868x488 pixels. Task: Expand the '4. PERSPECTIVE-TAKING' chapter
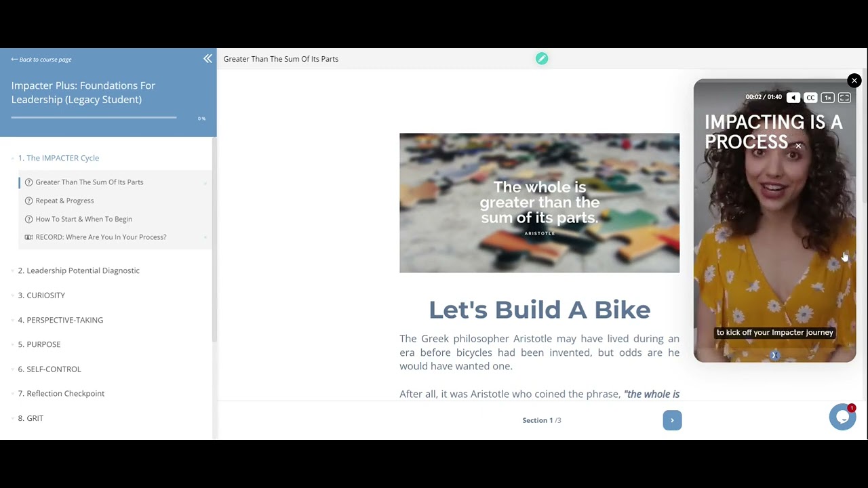coord(60,320)
